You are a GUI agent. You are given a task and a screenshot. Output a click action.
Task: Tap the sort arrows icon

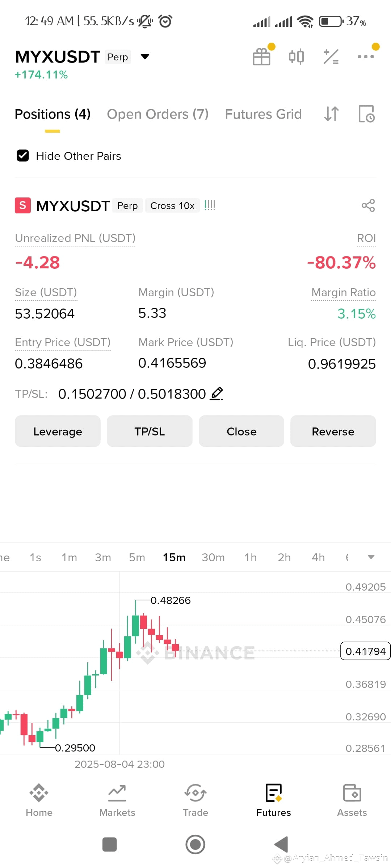[x=331, y=114]
